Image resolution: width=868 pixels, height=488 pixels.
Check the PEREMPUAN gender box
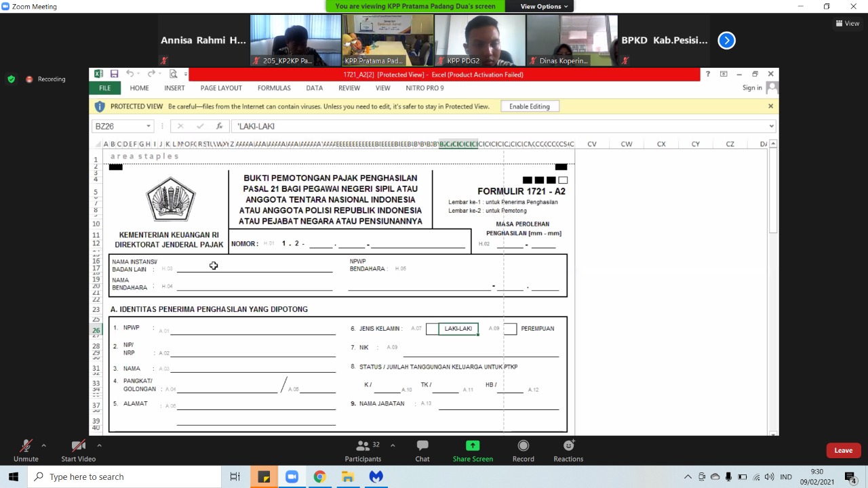pos(510,329)
